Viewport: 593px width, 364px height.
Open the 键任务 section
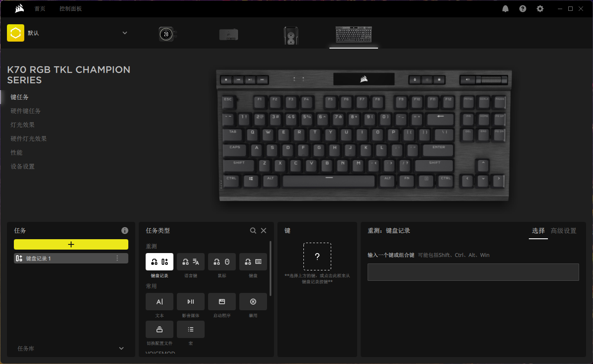[x=20, y=97]
